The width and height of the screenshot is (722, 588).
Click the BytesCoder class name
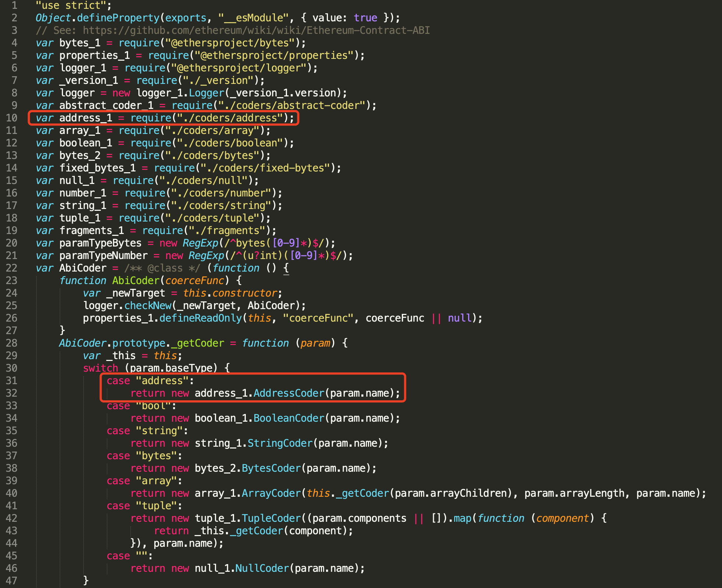click(x=271, y=468)
